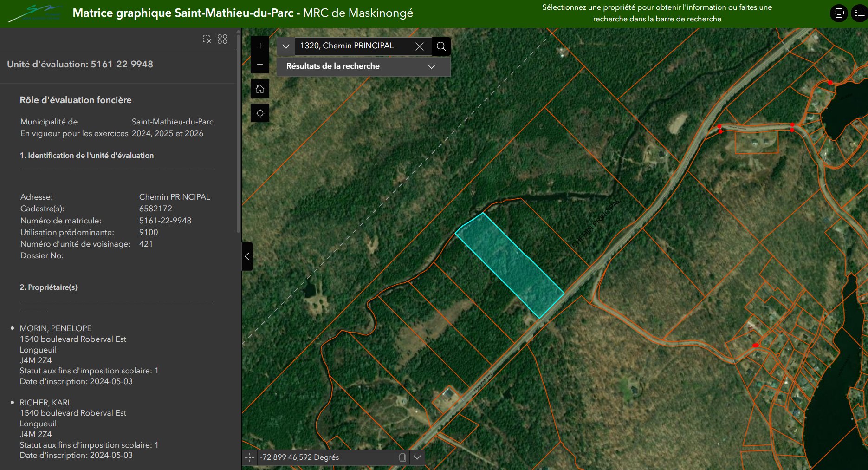868x470 pixels.
Task: Clear the 1320 Chemin PRINCIPAL search text
Action: coord(420,46)
